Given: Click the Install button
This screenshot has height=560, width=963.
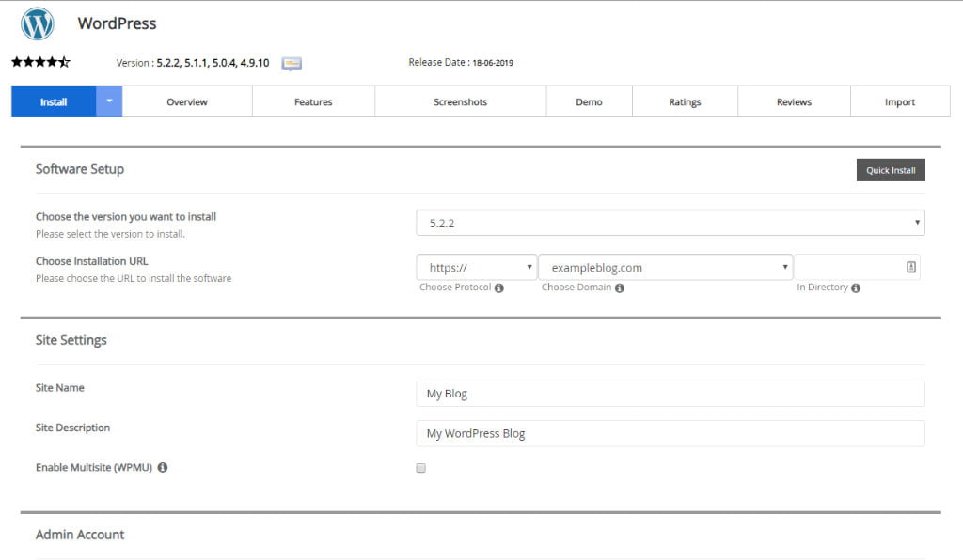Looking at the screenshot, I should point(52,101).
